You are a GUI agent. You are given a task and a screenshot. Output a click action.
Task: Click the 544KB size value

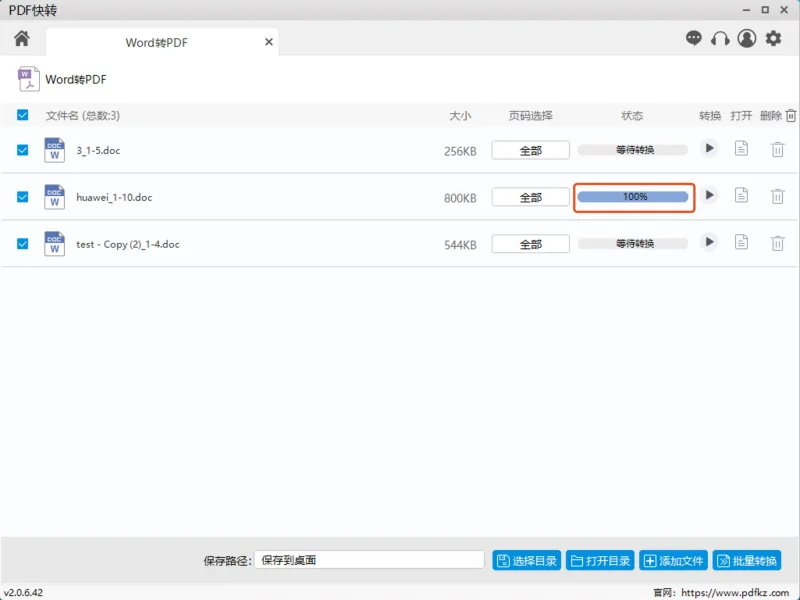click(460, 245)
